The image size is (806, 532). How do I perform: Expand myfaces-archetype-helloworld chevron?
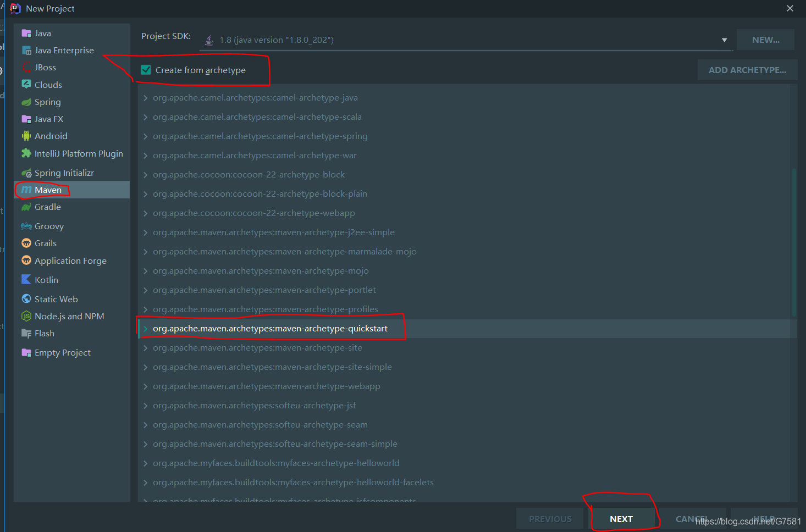[145, 463]
